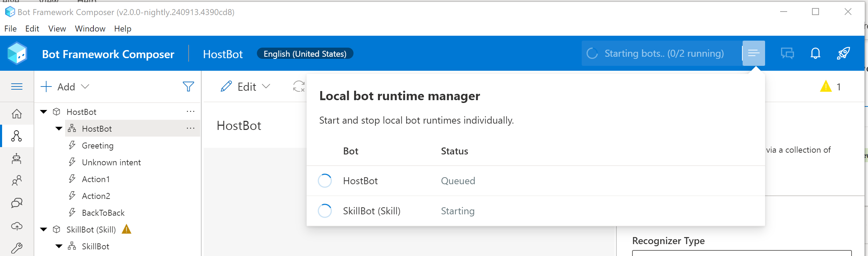Click SkillBot (Skill) spinner in runtime manager
This screenshot has width=868, height=256.
click(325, 211)
